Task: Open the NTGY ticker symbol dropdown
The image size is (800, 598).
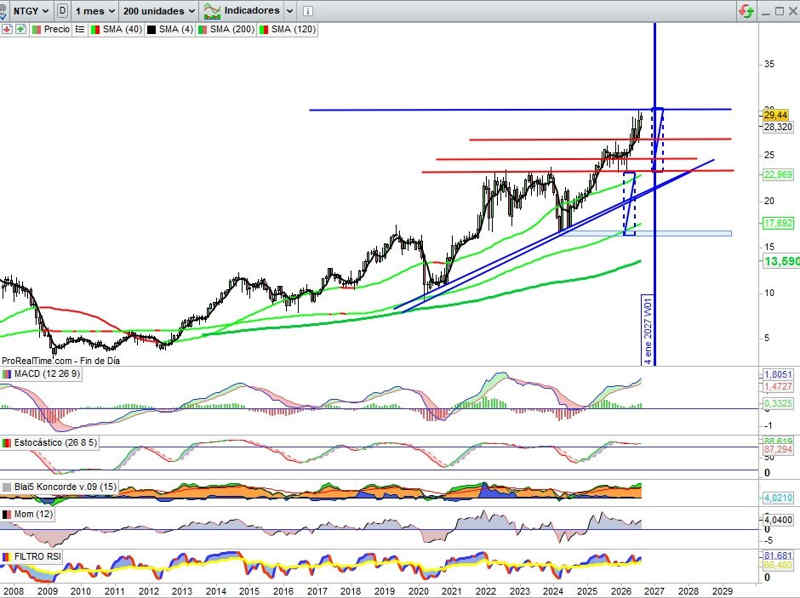Action: (30, 11)
